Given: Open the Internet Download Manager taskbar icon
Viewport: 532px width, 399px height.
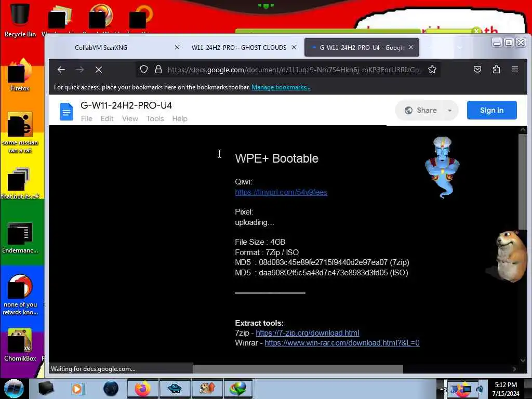Looking at the screenshot, I should point(238,389).
